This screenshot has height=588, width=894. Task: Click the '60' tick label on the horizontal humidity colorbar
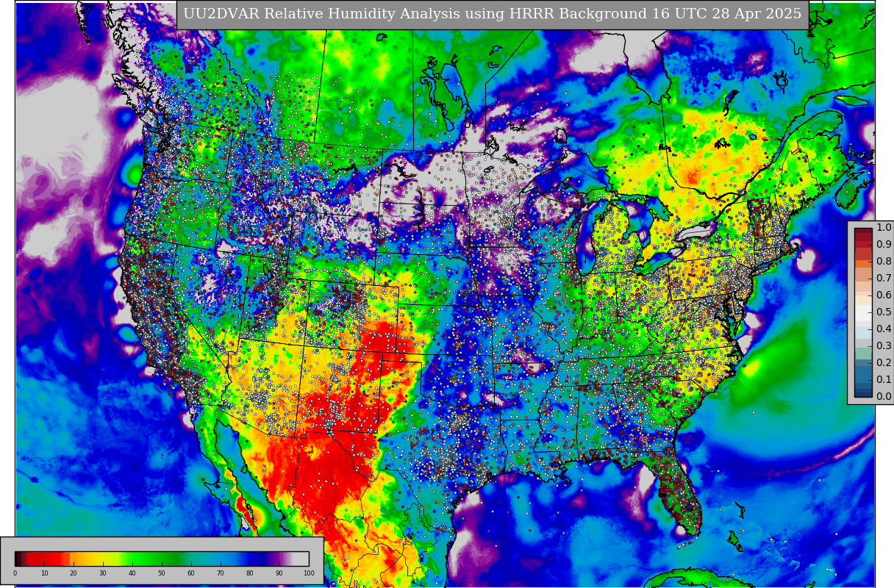[191, 573]
